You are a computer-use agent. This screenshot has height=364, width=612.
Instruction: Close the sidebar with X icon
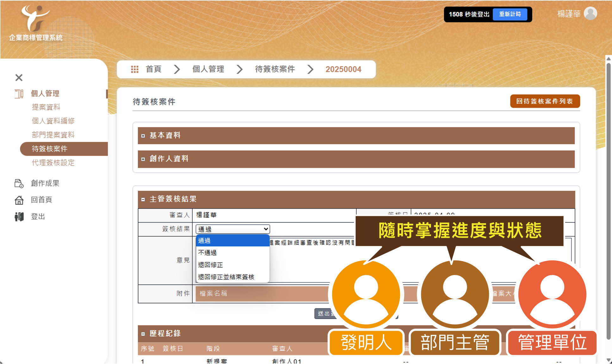[19, 78]
